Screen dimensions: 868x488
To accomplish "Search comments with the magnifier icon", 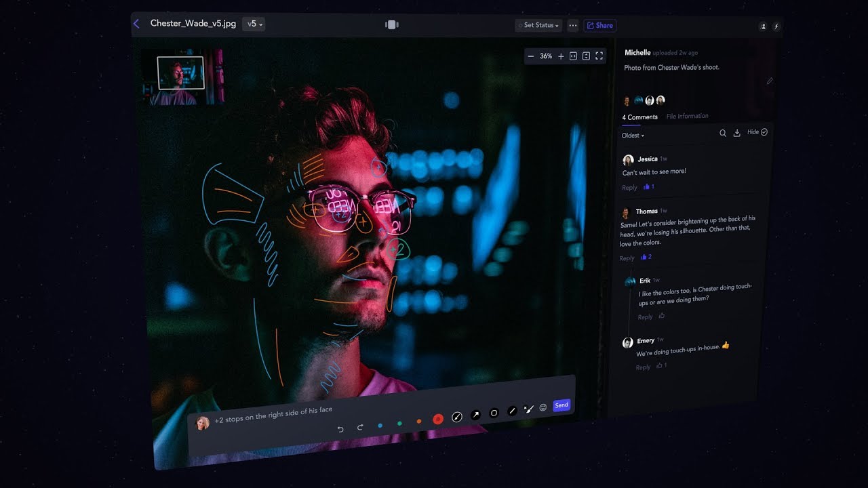I will point(723,134).
